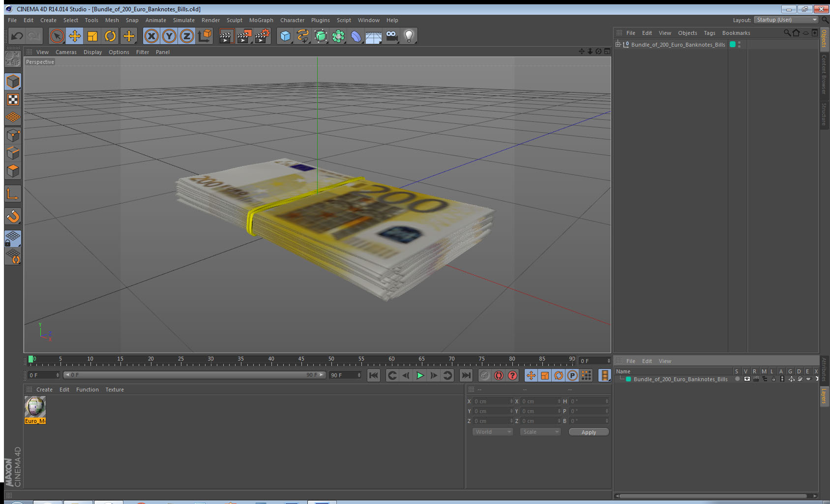Record active objects keyframe
830x504 pixels.
485,375
